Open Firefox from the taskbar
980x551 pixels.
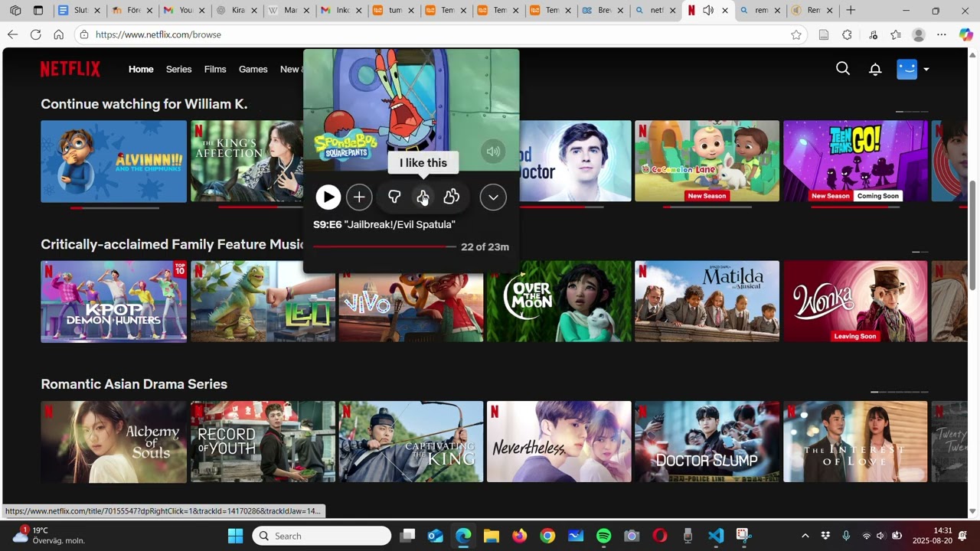520,536
